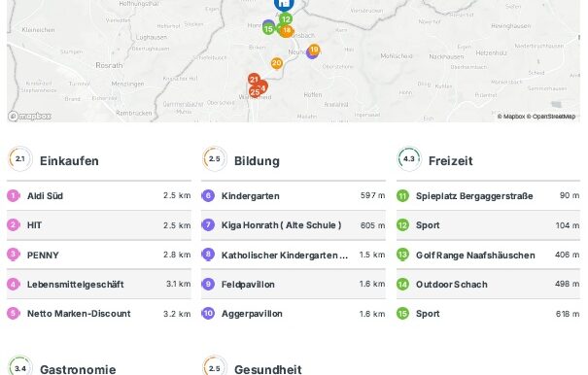Select green map marker number 12
The image size is (588, 375).
tap(286, 19)
